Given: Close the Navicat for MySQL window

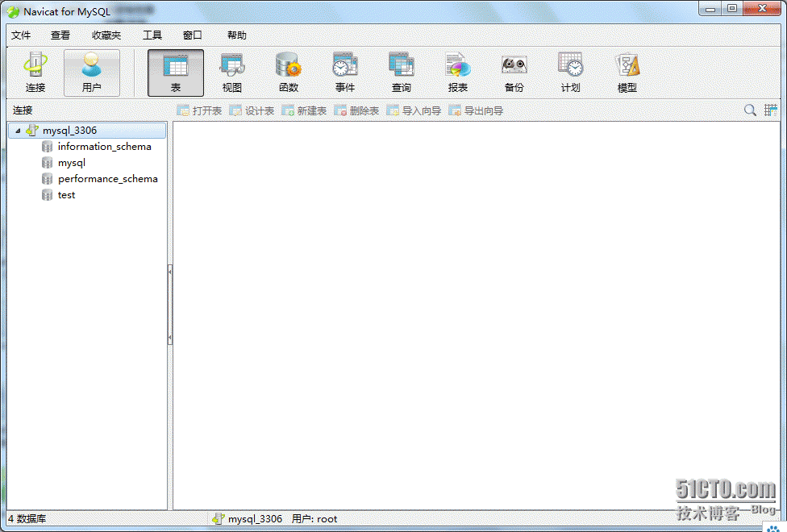Looking at the screenshot, I should (762, 9).
